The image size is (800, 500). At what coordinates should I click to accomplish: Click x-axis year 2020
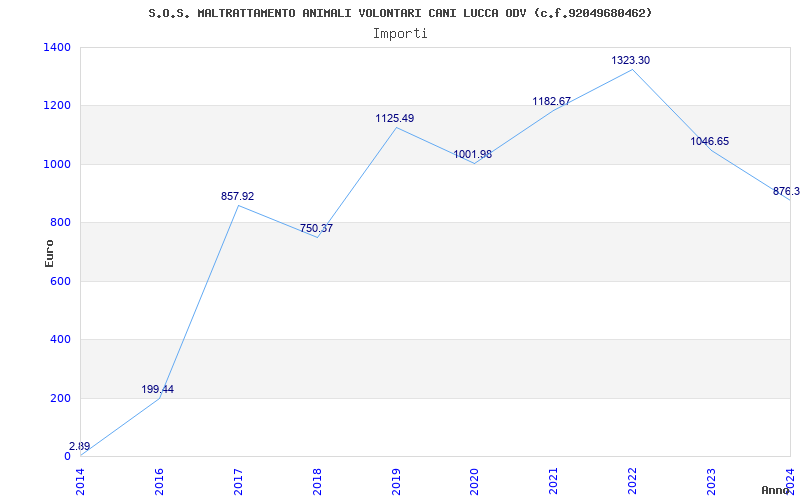pos(474,481)
